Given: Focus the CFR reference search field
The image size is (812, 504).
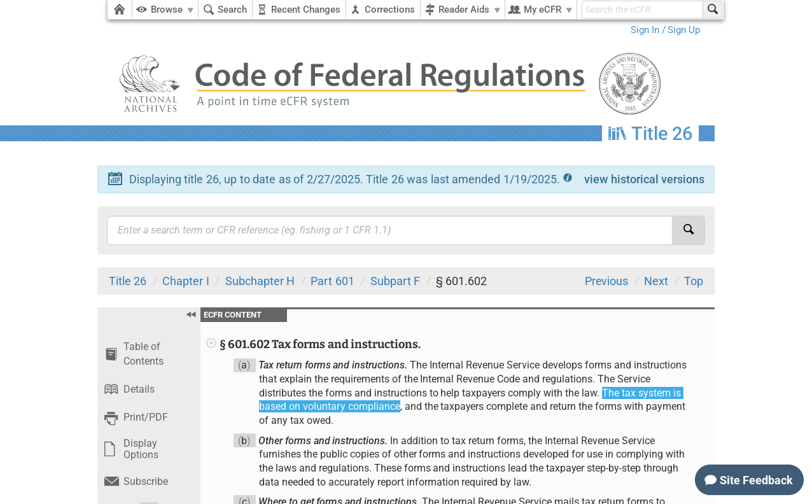Looking at the screenshot, I should [389, 230].
